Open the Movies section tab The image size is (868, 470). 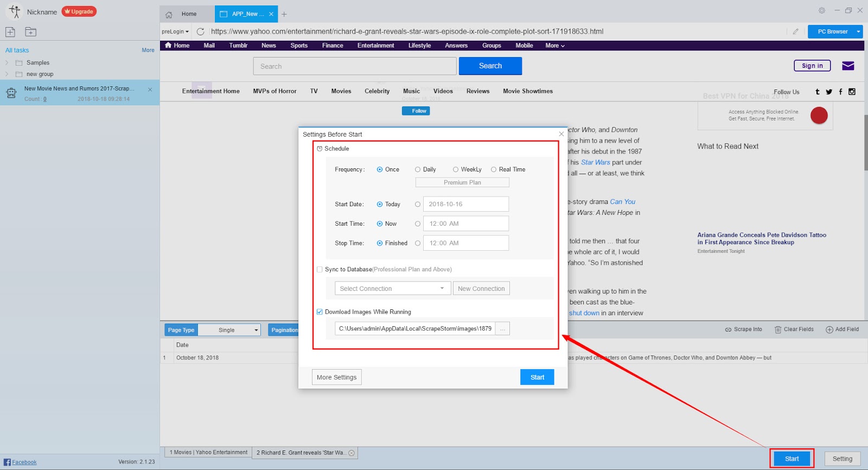[341, 91]
